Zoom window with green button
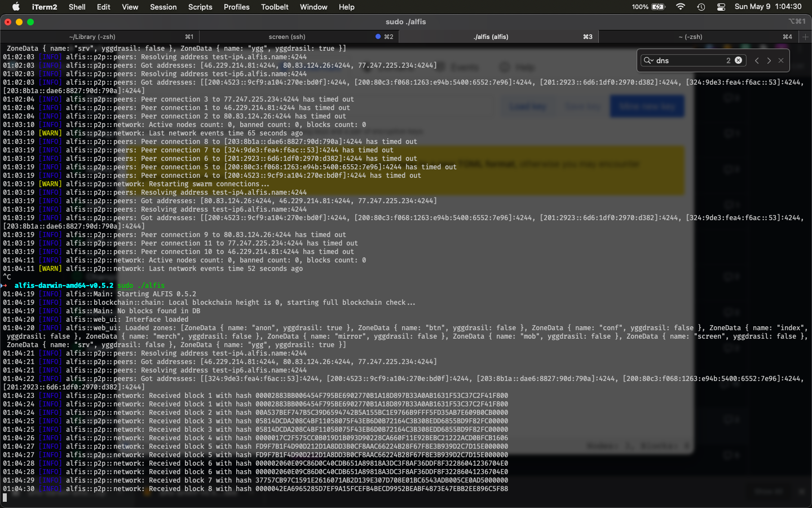Viewport: 812px width, 508px height. coord(30,22)
